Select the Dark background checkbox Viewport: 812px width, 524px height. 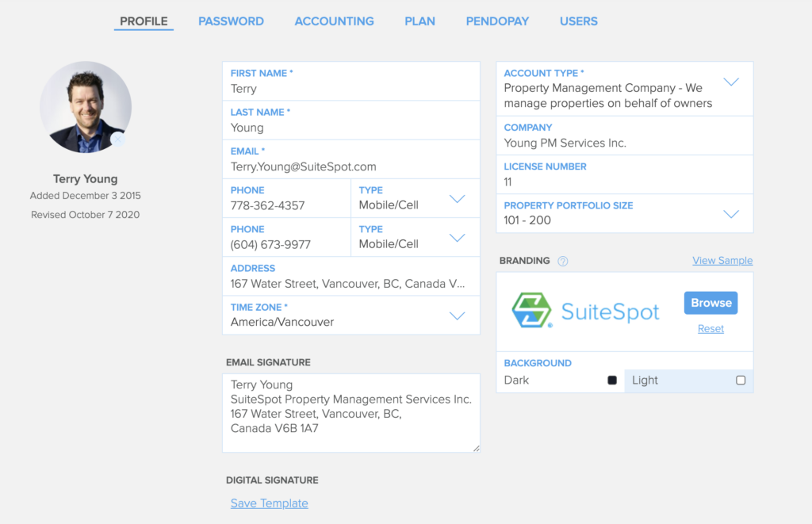click(612, 380)
